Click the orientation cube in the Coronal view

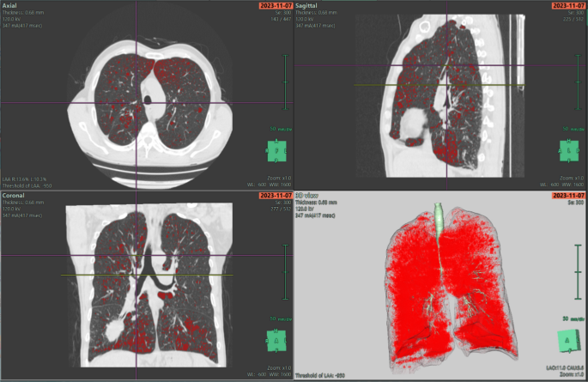click(x=276, y=341)
